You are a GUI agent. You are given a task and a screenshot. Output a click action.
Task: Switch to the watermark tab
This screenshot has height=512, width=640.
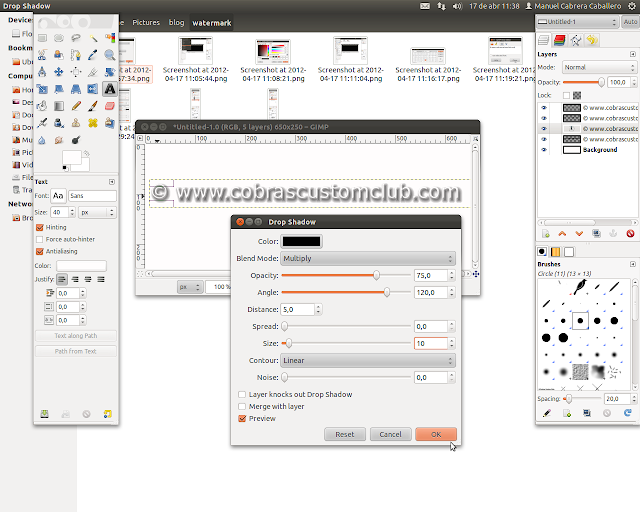(212, 23)
